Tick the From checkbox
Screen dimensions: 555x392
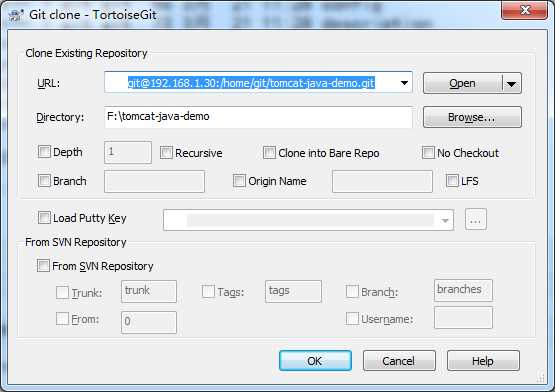point(62,319)
